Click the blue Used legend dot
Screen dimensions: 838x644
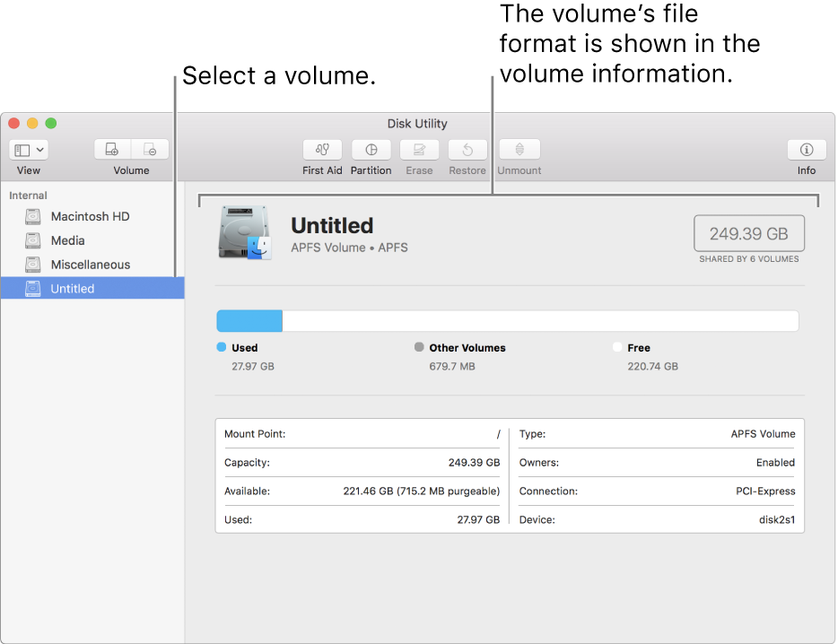pos(222,347)
